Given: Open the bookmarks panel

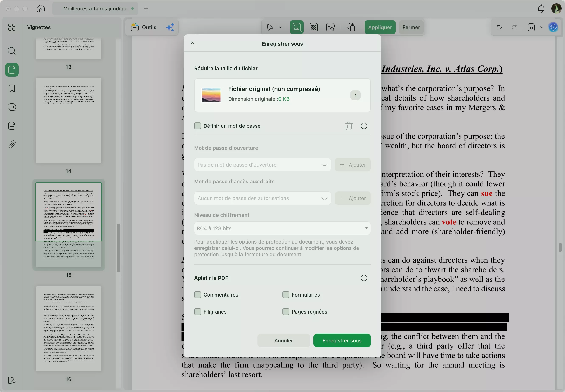Looking at the screenshot, I should coord(11,88).
